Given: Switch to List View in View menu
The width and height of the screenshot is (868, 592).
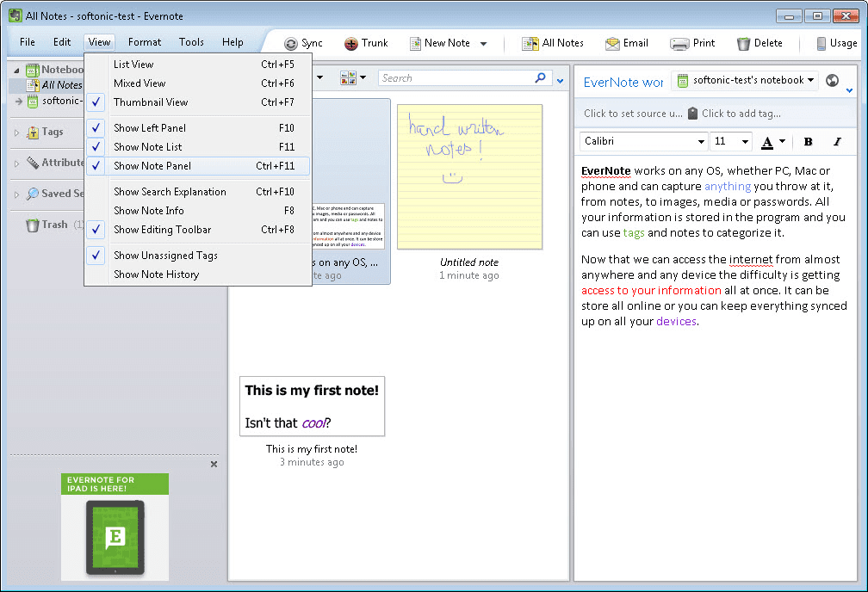Looking at the screenshot, I should [x=198, y=65].
